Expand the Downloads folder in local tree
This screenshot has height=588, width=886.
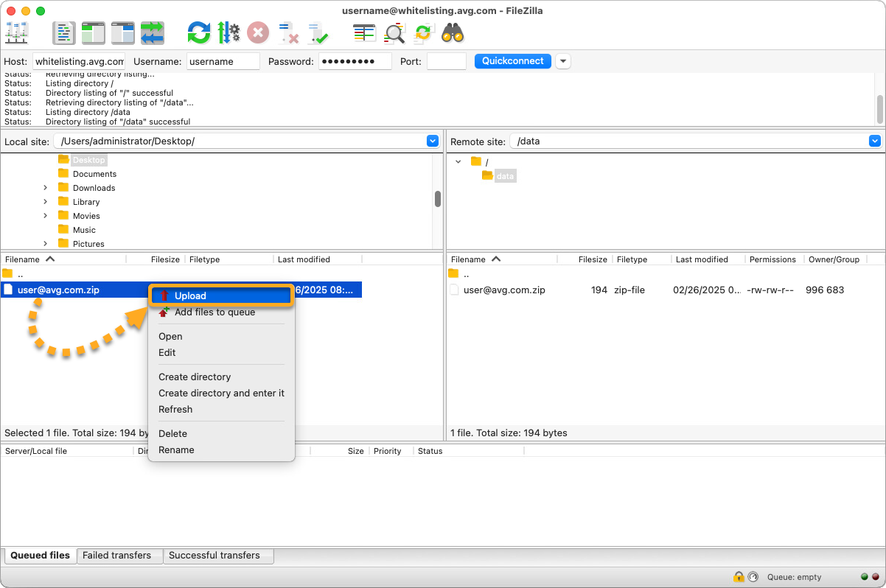46,188
